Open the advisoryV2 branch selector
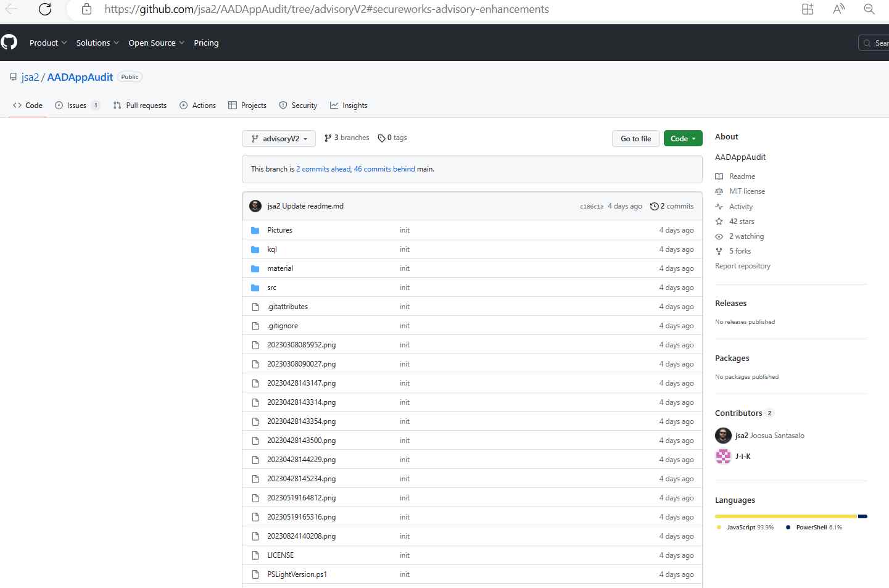The width and height of the screenshot is (889, 588). 278,138
